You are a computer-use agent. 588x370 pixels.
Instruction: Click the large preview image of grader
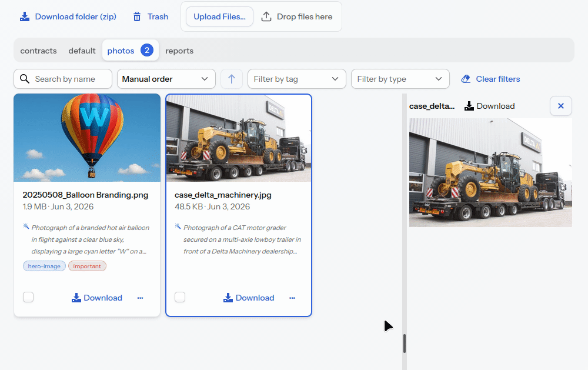pos(490,172)
